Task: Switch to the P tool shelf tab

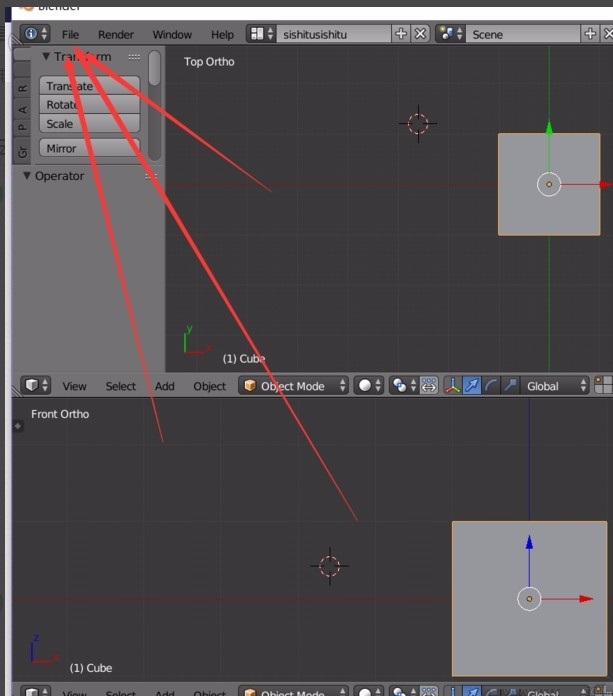Action: [x=22, y=128]
